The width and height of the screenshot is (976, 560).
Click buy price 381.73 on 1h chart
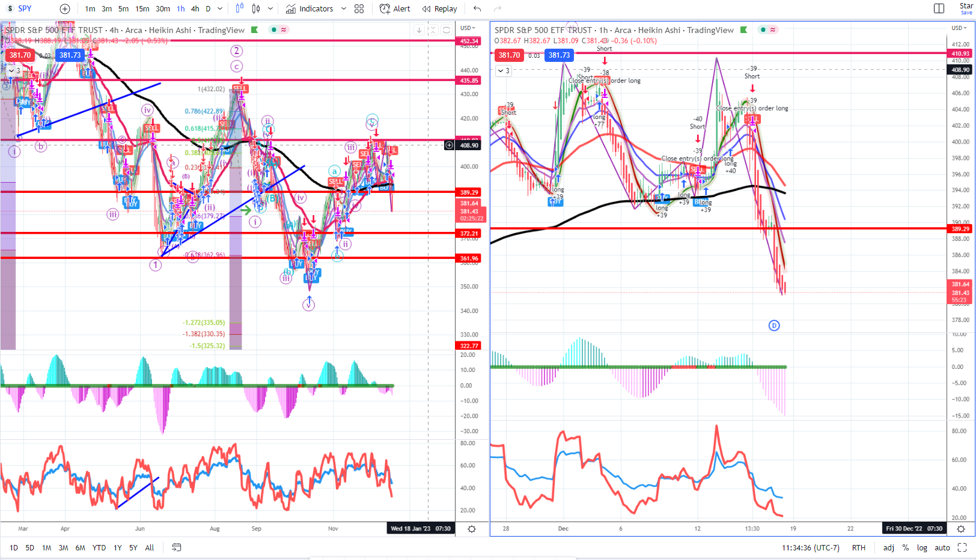click(559, 55)
